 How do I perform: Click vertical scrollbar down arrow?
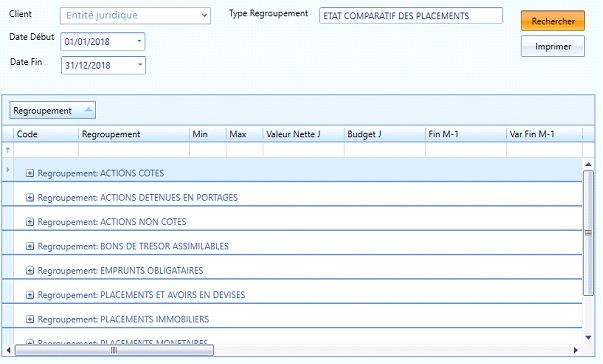click(588, 337)
